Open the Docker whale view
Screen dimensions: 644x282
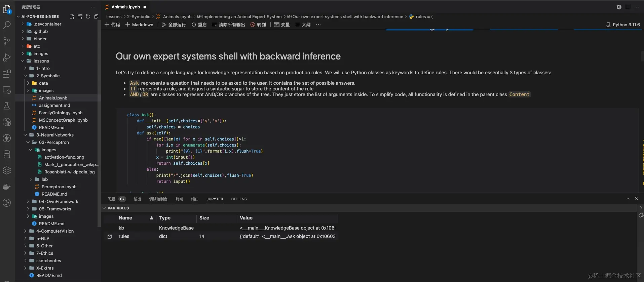click(x=7, y=187)
